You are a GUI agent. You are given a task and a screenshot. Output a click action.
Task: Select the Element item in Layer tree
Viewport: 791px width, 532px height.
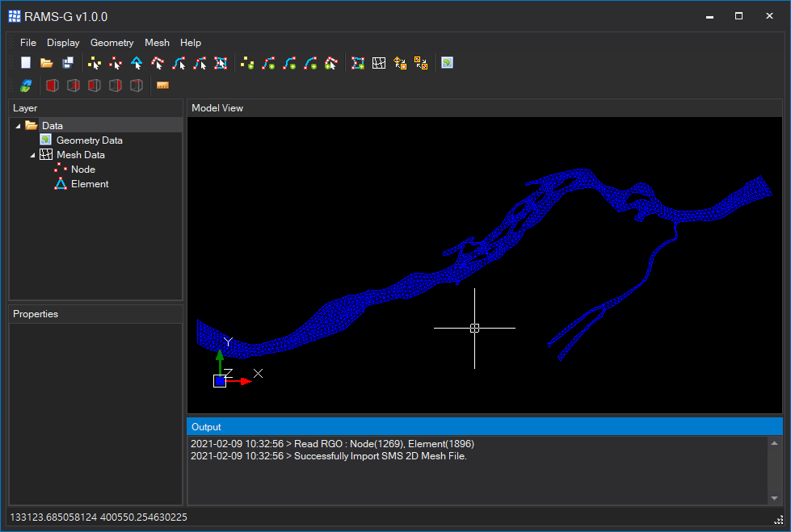click(89, 184)
